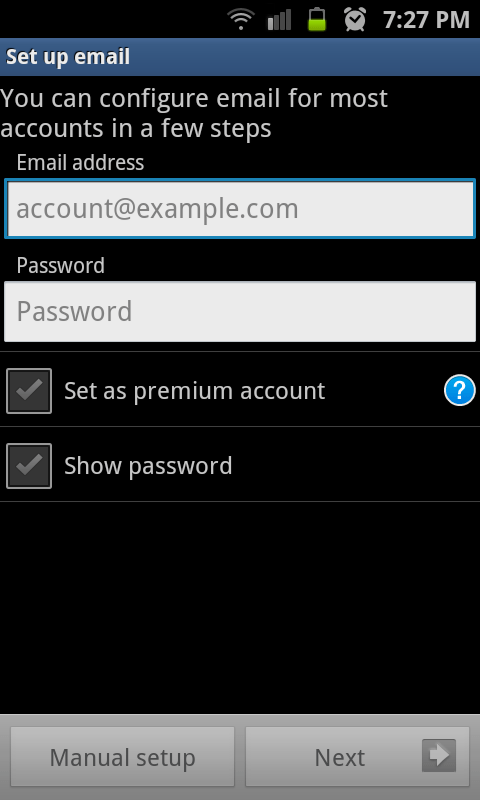Focus the Password input field
Viewport: 480px width, 800px height.
point(240,311)
